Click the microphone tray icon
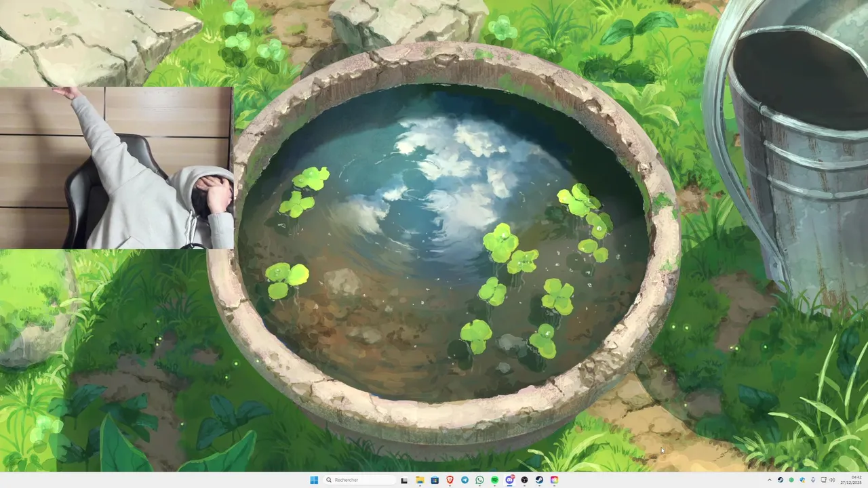Screen dimensions: 868x488 tap(813, 480)
